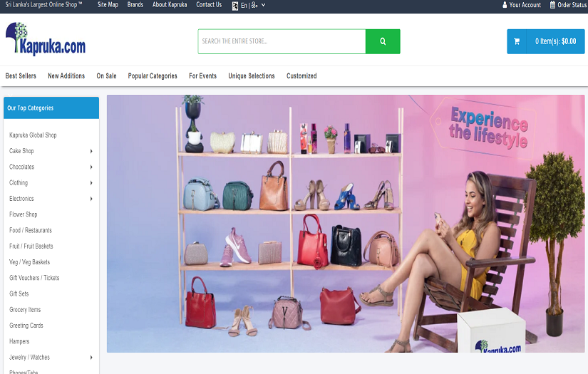Open the Popular Categories menu

tap(153, 76)
